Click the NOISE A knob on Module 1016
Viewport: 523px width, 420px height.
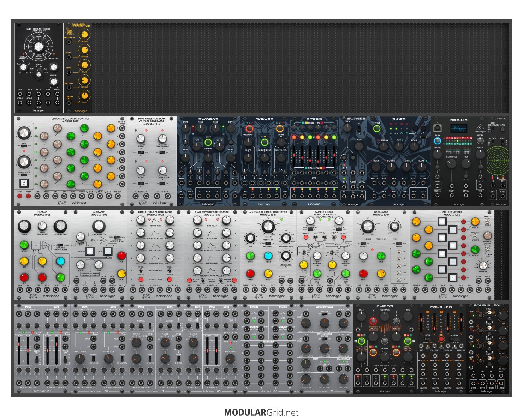point(141,139)
